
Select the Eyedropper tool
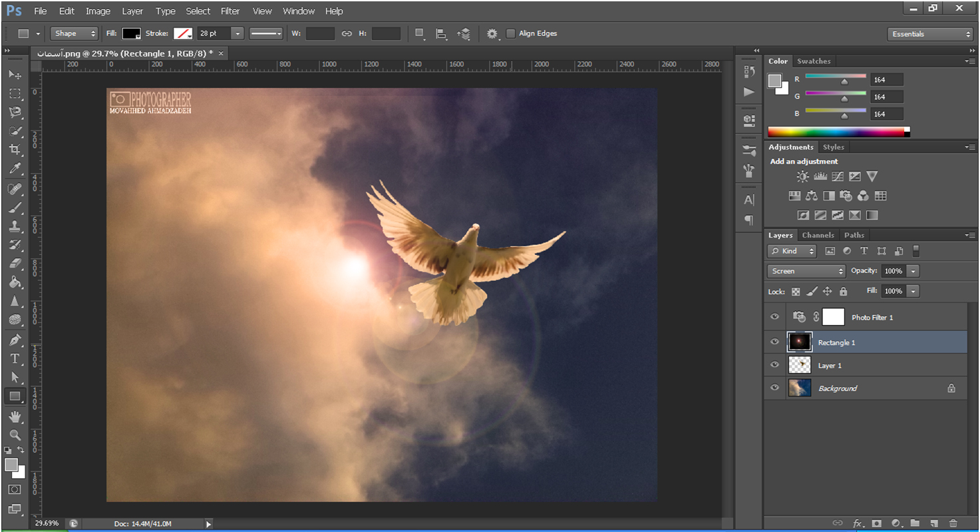coord(15,168)
